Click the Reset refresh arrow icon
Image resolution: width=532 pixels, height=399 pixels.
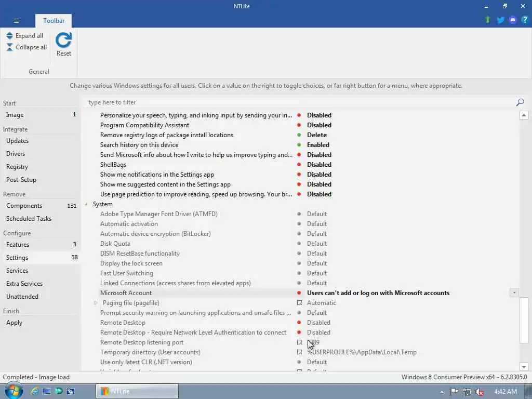pos(64,40)
